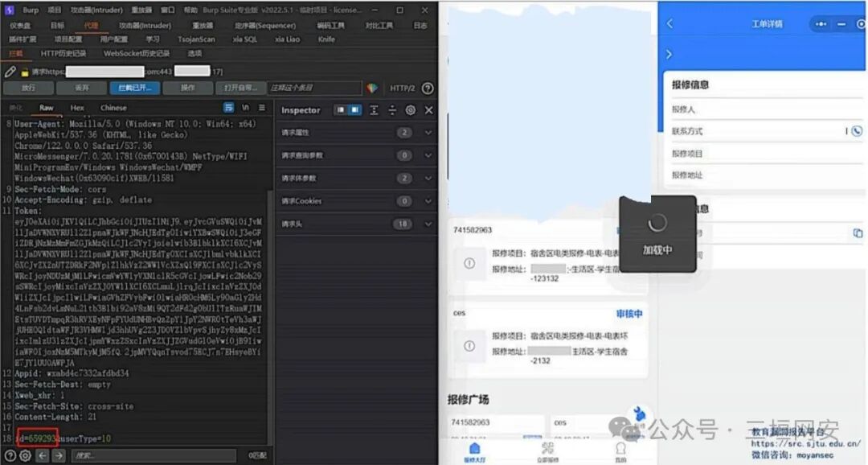Viewport: 868px width, 465px height.
Task: Switch to the 目标 tab
Action: [58, 26]
